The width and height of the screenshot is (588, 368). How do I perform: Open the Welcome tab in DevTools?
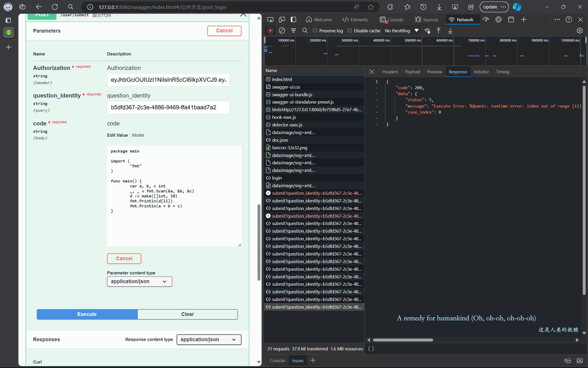(x=319, y=20)
